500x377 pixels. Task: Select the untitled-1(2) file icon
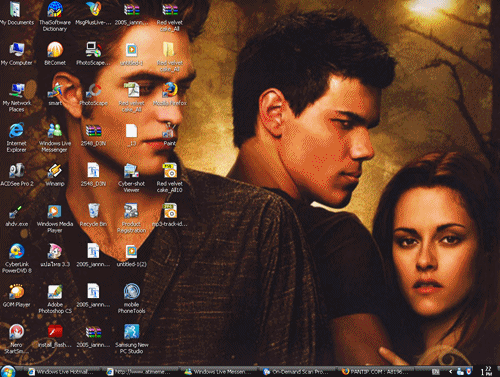[x=132, y=255]
